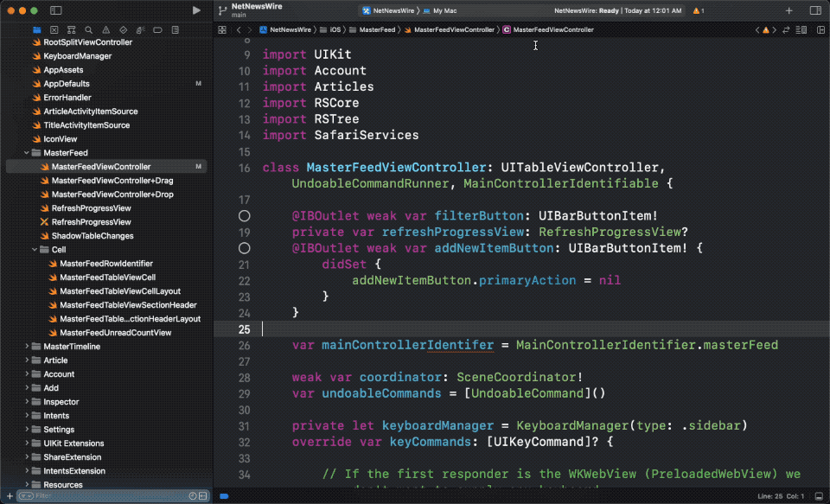830x504 pixels.
Task: Enable Code Review mode in the editor bar
Action: [x=786, y=29]
